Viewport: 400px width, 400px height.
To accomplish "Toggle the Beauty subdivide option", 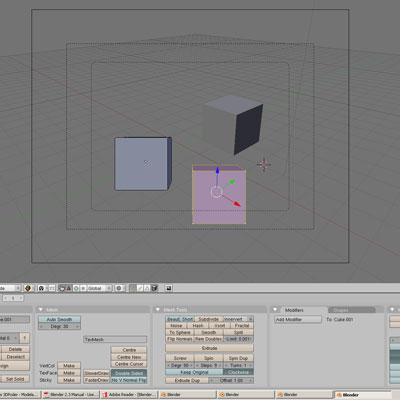I will coord(174,319).
